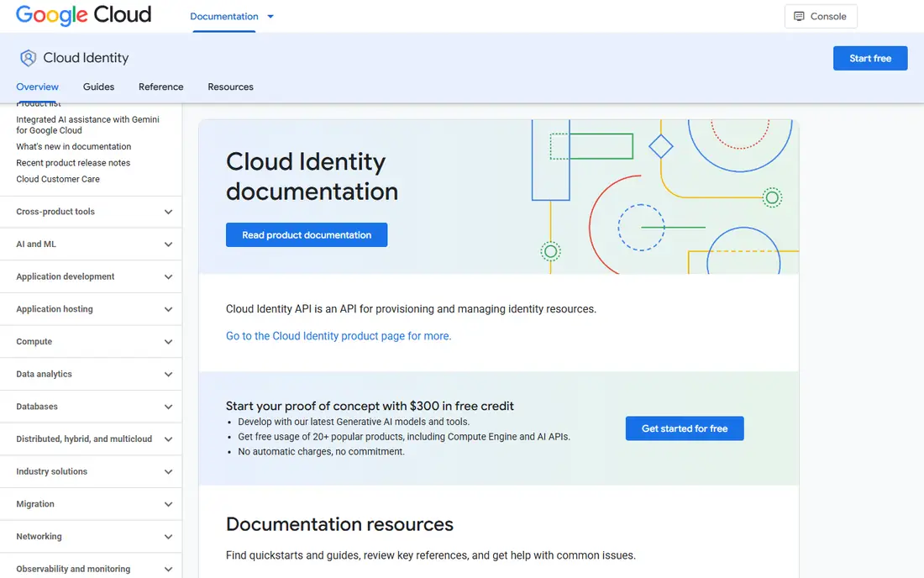
Task: Click the Cloud Identity shield icon
Action: coord(28,58)
